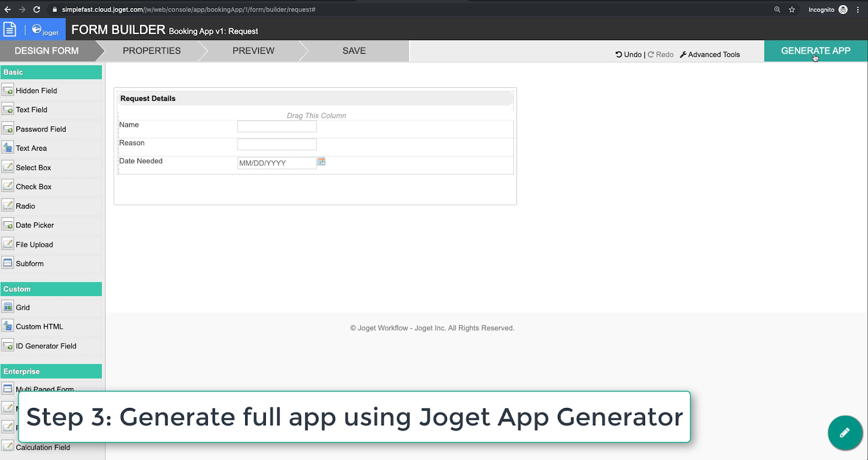Switch to the Design Form step
The width and height of the screenshot is (868, 460).
[47, 50]
